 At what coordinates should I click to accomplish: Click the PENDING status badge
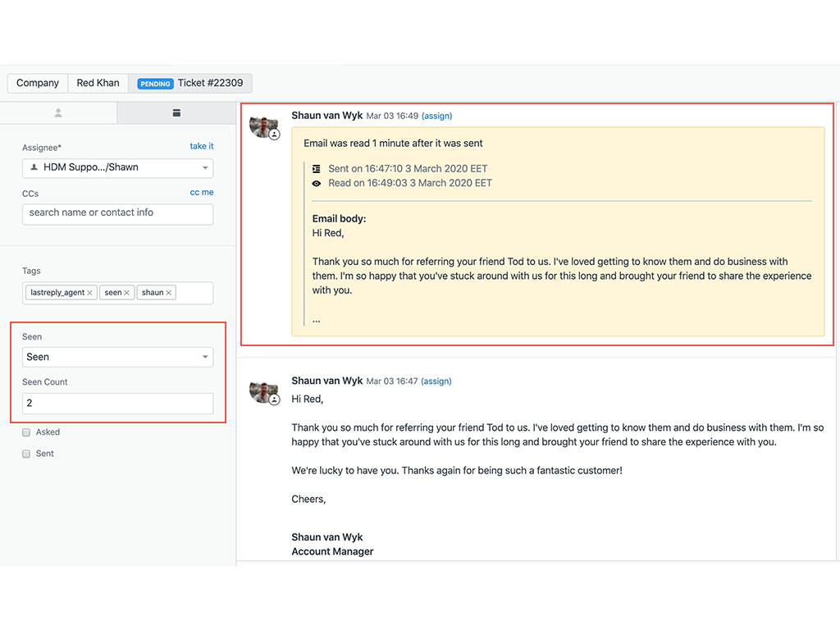[155, 83]
